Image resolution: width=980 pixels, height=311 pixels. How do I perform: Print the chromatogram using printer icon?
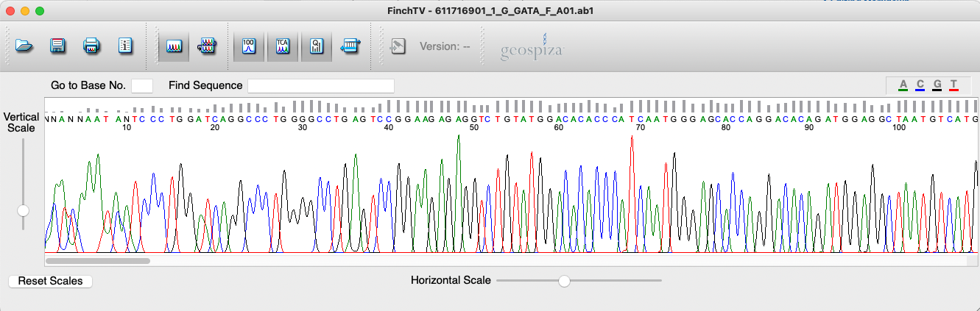(x=91, y=46)
